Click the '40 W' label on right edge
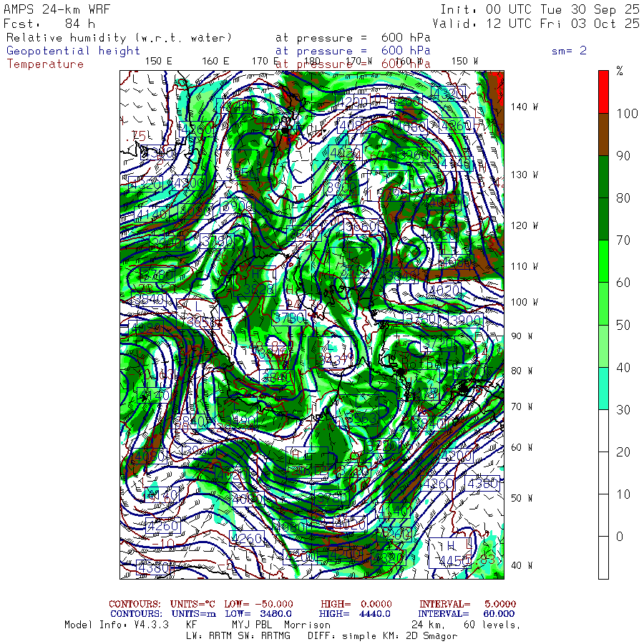This screenshot has width=644, height=644. pyautogui.click(x=522, y=565)
